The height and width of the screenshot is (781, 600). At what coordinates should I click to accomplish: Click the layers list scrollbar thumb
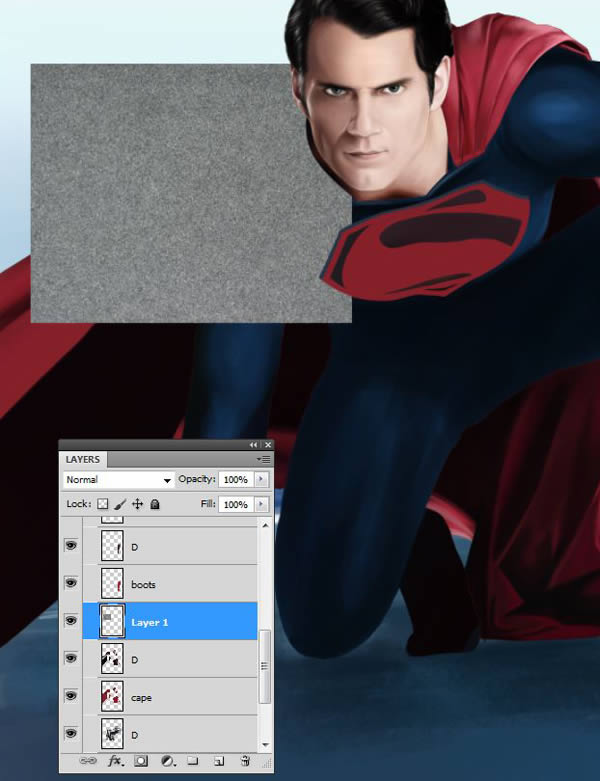coord(265,666)
